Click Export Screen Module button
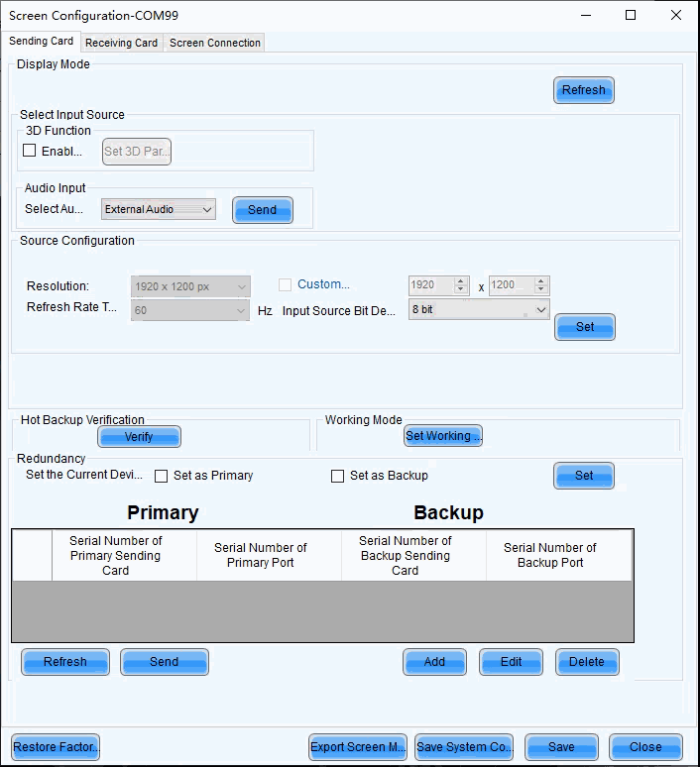700x767 pixels. coord(358,747)
